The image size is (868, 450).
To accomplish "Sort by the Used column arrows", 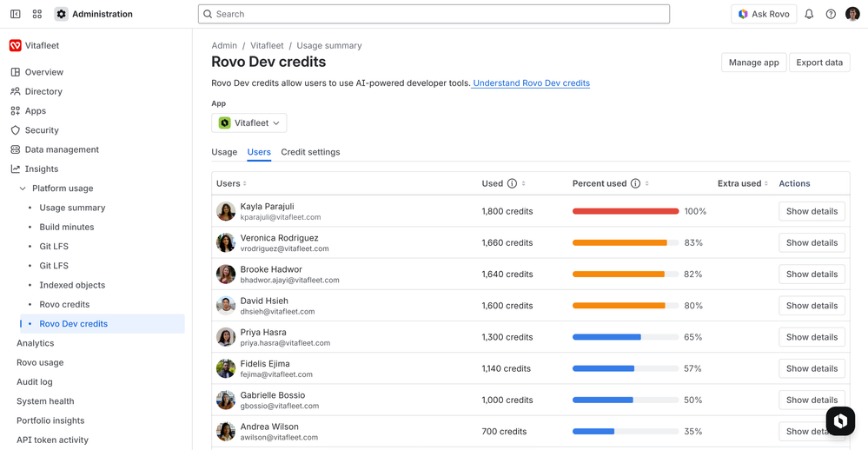I will [523, 183].
